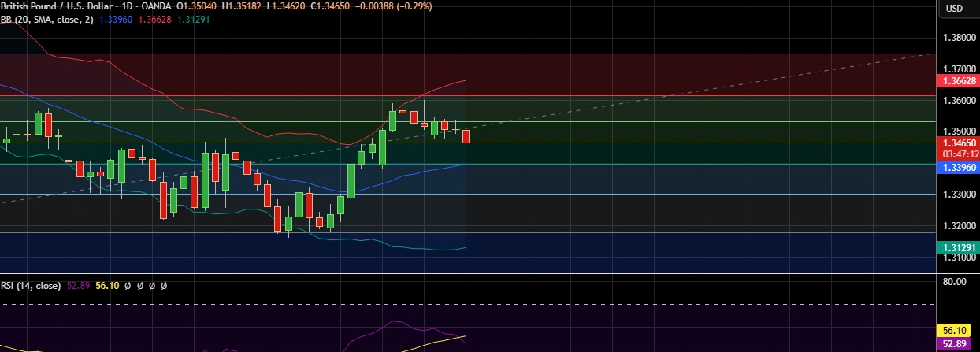Click the 1.31000 price scale tick
Image resolution: width=980 pixels, height=352 pixels.
pos(959,257)
